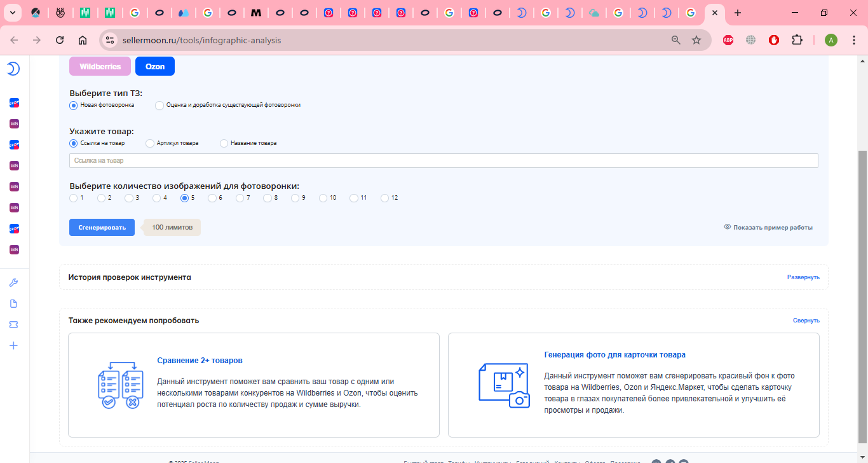Screen dimensions: 868x463
Task: Click the comparison checklist illustration icon
Action: (119, 385)
